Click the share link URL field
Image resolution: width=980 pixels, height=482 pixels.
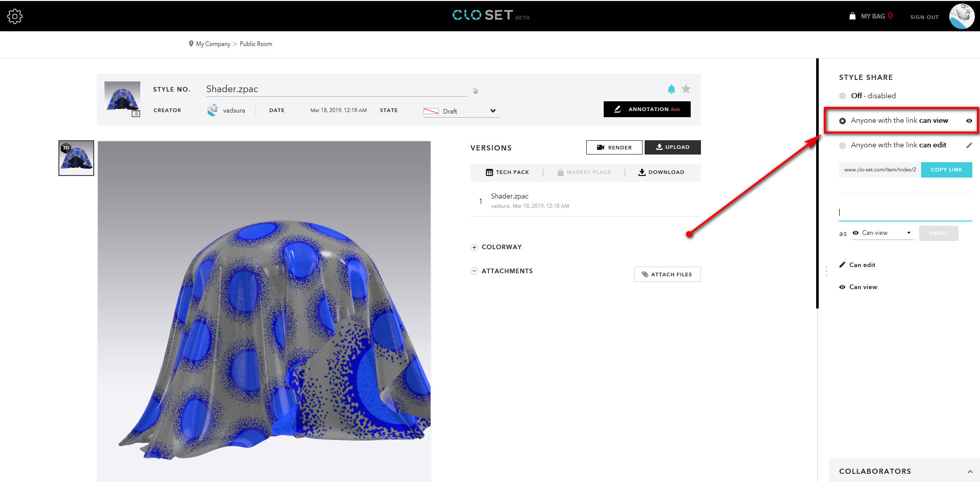coord(880,170)
